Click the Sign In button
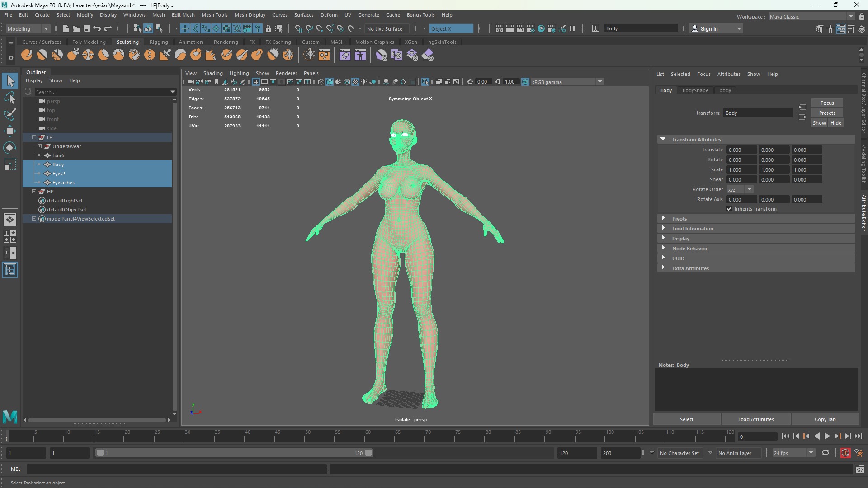 717,28
